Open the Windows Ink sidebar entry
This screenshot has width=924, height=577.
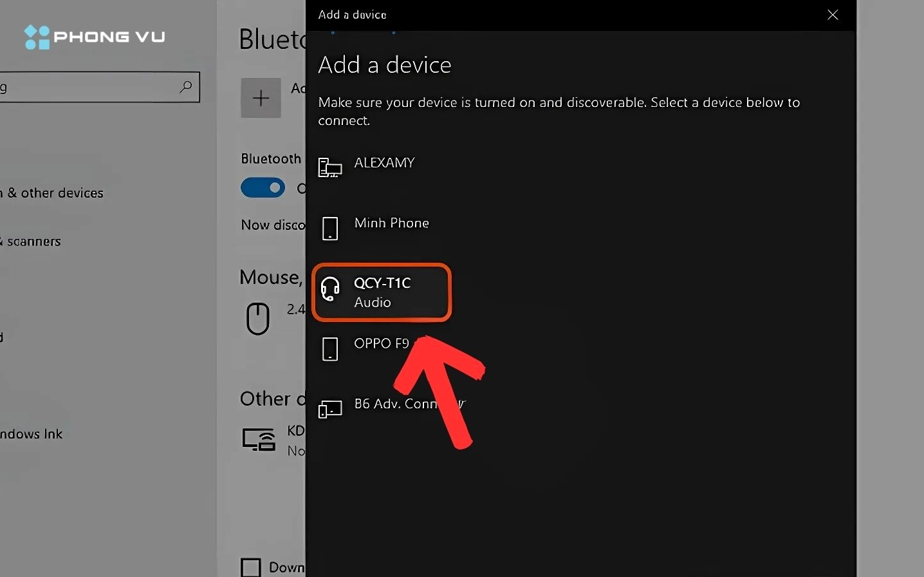tap(31, 433)
